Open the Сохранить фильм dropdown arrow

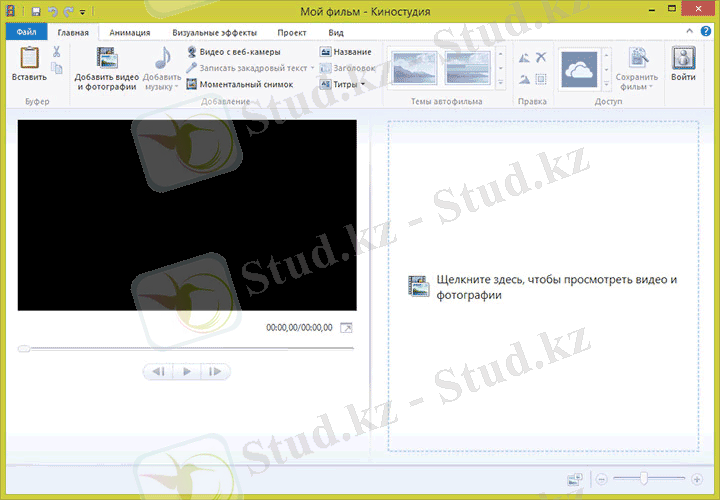click(x=651, y=87)
